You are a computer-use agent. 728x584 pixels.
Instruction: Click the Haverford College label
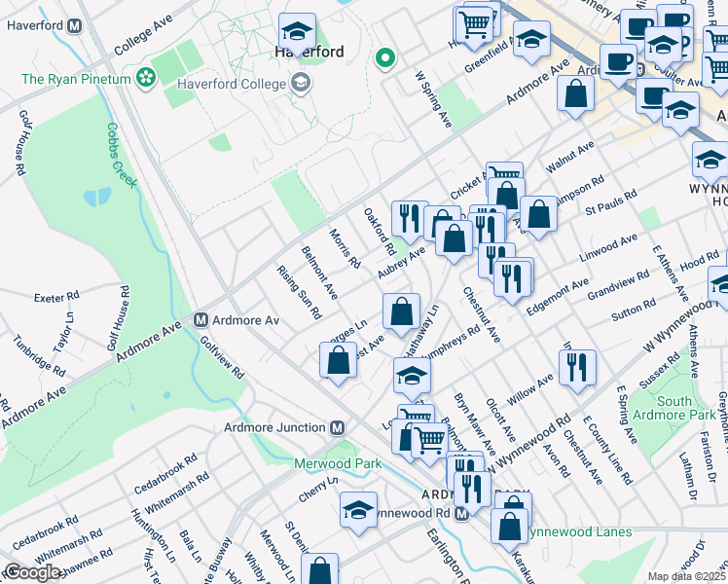(x=232, y=84)
